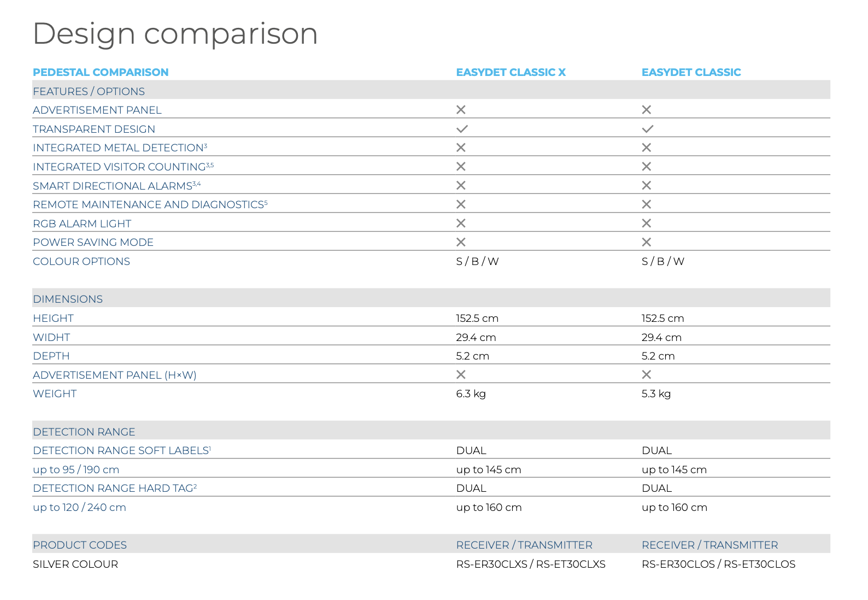Select the 'WEIGHT' row label
Viewport: 868px width, 600px height.
click(x=55, y=393)
